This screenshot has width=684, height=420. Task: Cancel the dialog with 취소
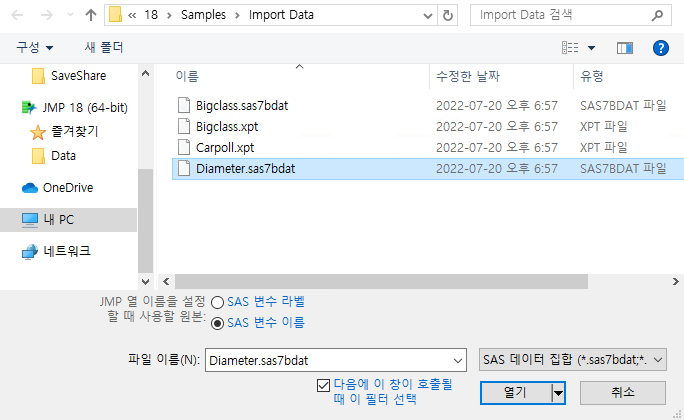623,393
